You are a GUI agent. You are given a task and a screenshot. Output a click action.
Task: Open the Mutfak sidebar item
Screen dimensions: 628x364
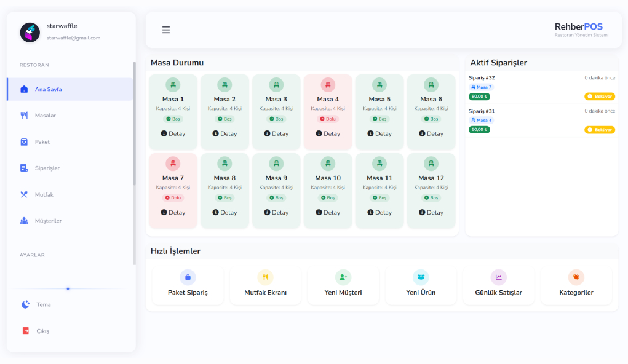click(x=44, y=194)
